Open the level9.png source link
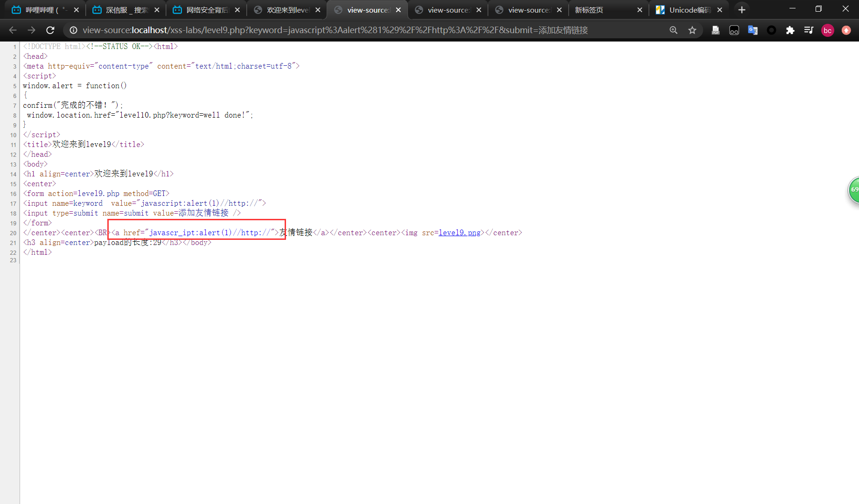The width and height of the screenshot is (859, 504). (460, 232)
